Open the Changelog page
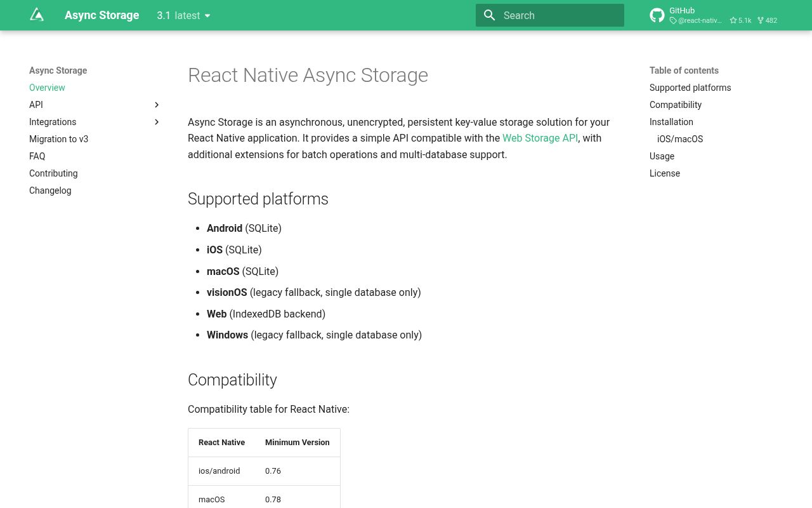 50,190
